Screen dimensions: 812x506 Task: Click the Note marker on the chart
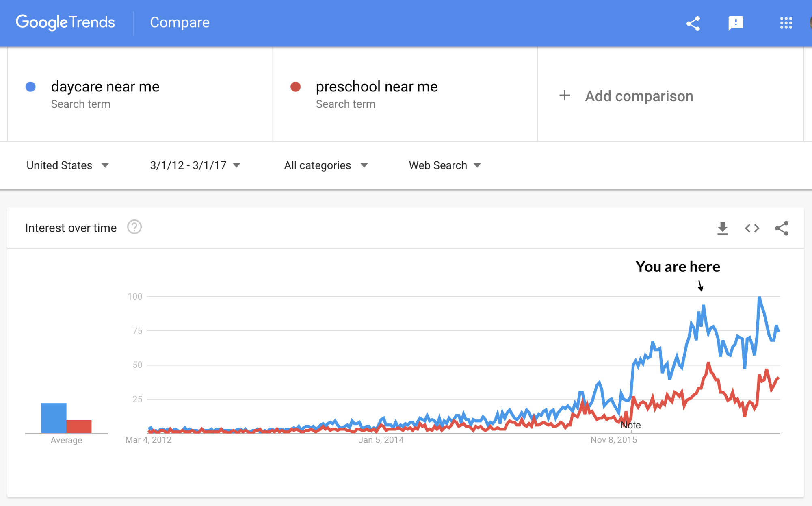click(630, 425)
